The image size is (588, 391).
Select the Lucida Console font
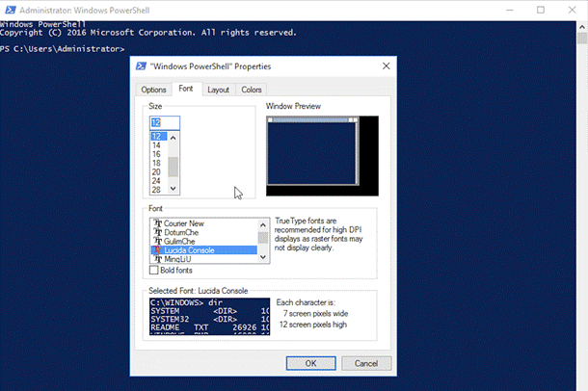click(x=204, y=250)
